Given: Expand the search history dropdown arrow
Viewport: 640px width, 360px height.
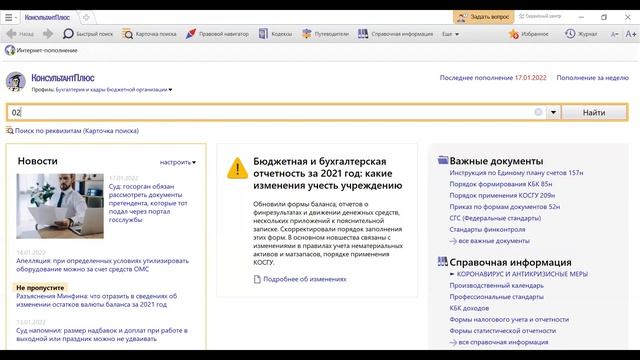Looking at the screenshot, I should click(553, 112).
